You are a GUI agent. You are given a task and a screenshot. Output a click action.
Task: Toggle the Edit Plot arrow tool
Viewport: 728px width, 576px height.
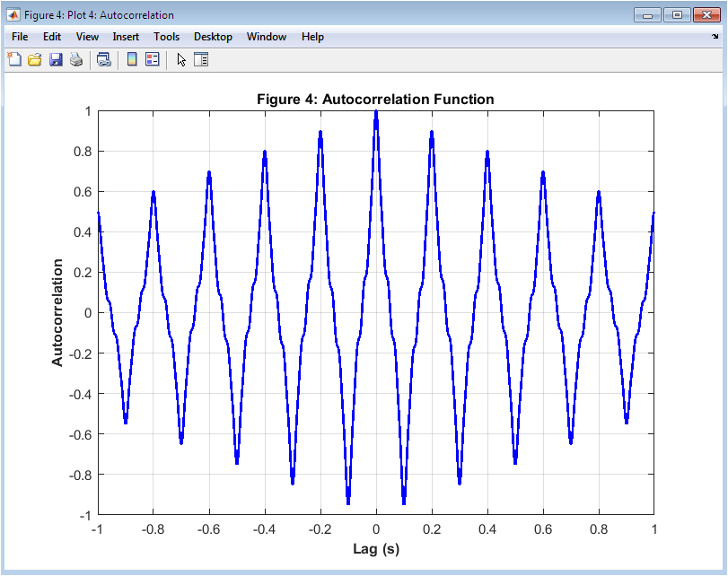coord(181,59)
